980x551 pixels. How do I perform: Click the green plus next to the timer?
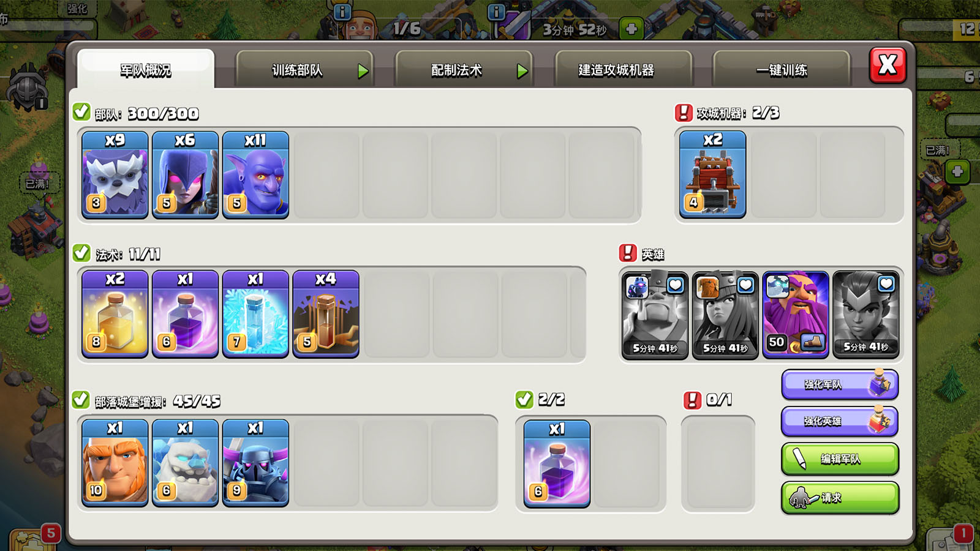click(x=631, y=29)
